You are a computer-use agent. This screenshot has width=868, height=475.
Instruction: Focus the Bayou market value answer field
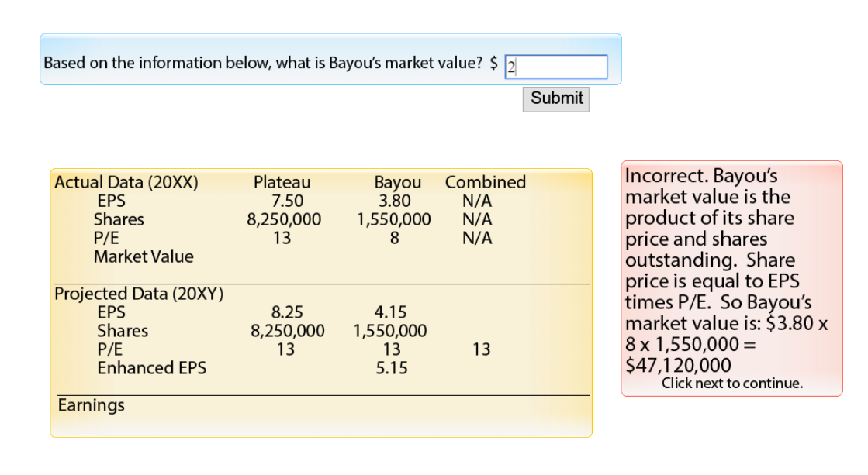[x=556, y=67]
